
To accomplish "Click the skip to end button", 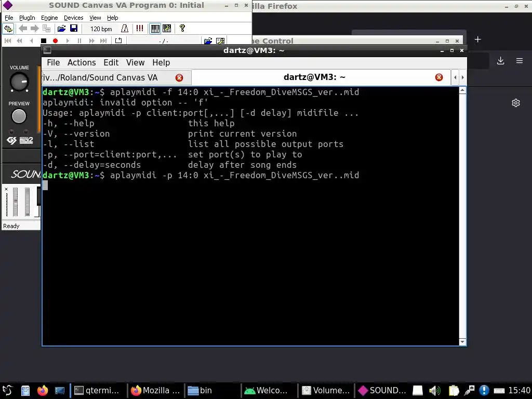I will click(x=103, y=41).
